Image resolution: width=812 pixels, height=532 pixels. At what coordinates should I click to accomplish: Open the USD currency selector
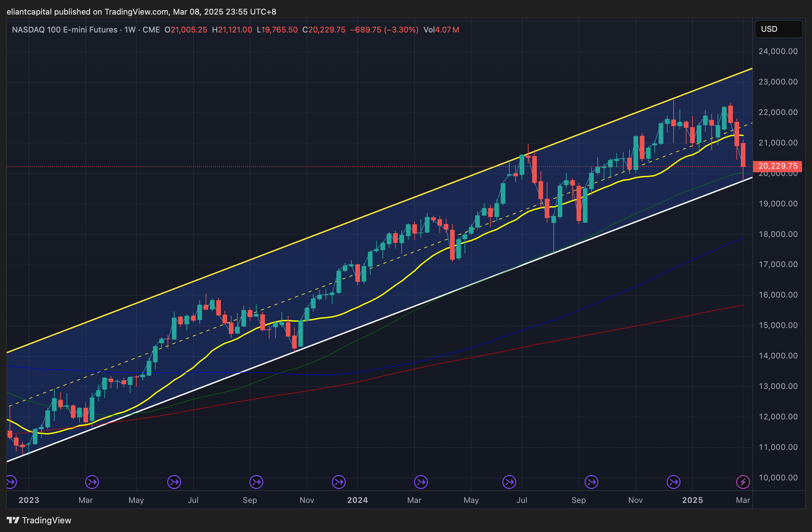point(778,29)
